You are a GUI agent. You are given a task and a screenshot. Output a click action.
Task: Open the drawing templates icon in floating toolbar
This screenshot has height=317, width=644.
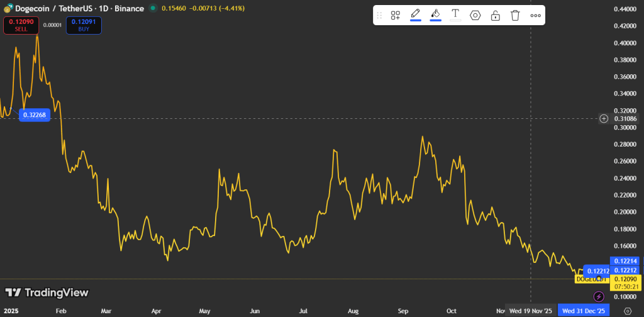point(396,16)
